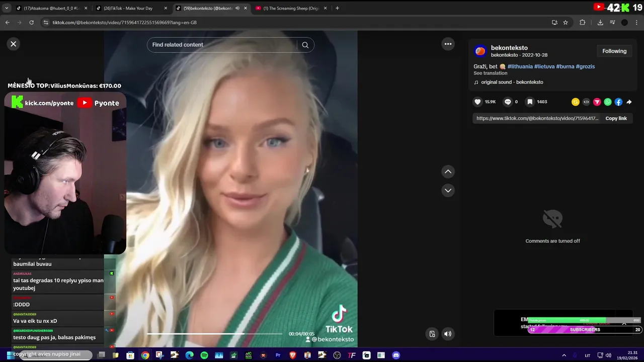Open the comments bubble icon

point(508,102)
